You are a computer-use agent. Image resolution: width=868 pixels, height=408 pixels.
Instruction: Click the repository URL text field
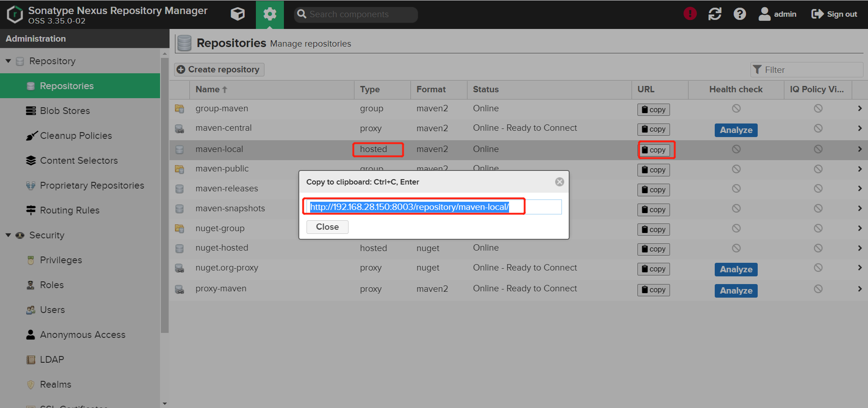(x=434, y=207)
